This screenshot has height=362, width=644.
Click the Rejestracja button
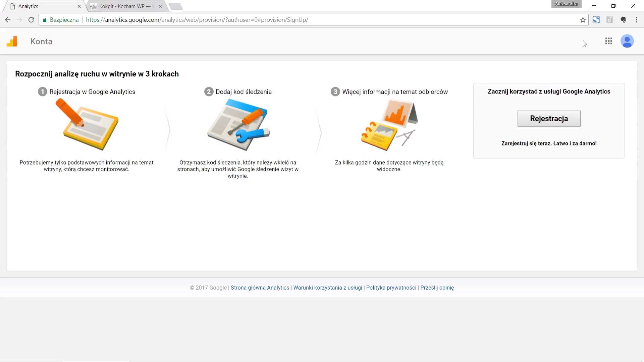click(x=549, y=118)
